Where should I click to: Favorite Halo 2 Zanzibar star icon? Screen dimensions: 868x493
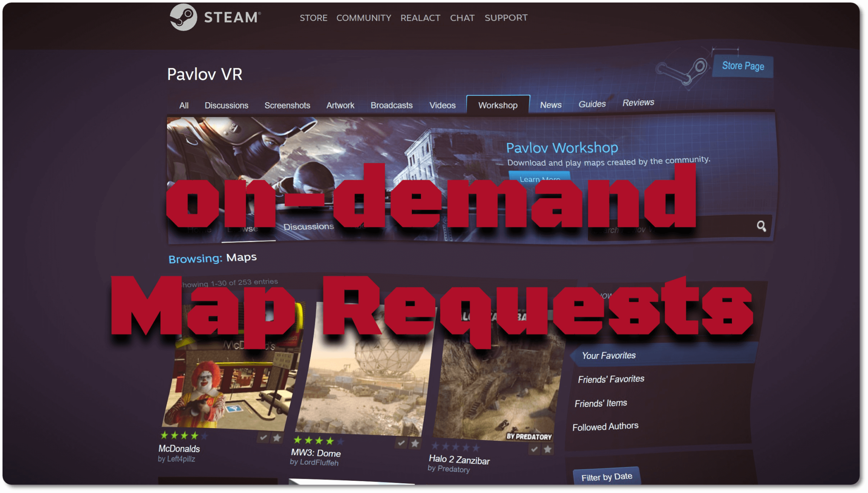click(548, 449)
